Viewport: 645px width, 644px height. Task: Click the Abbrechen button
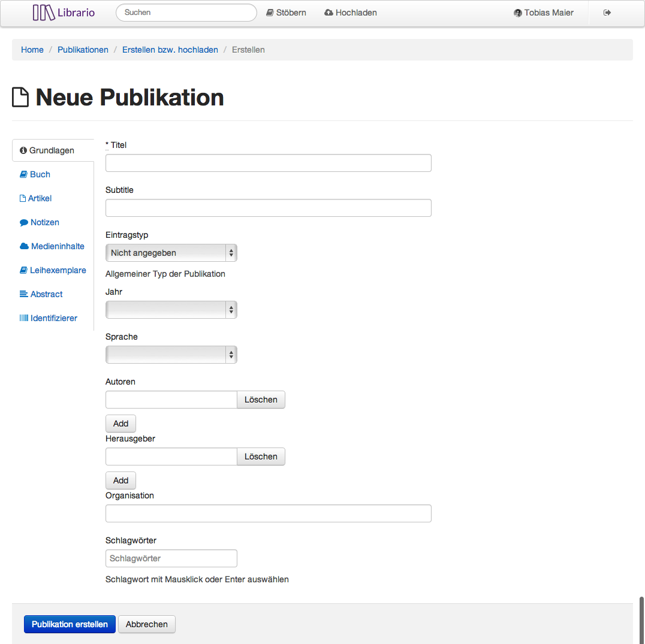(x=147, y=624)
